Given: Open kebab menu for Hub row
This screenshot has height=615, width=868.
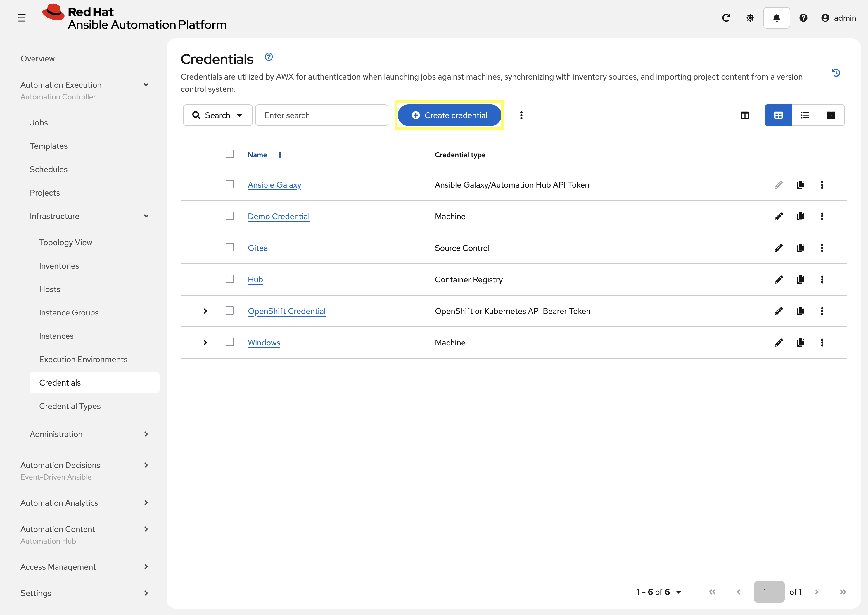Looking at the screenshot, I should point(822,279).
